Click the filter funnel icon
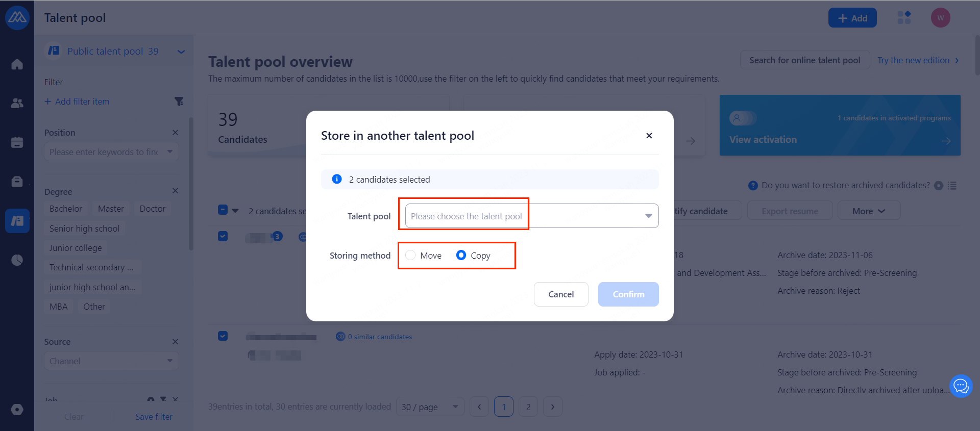 [x=179, y=102]
